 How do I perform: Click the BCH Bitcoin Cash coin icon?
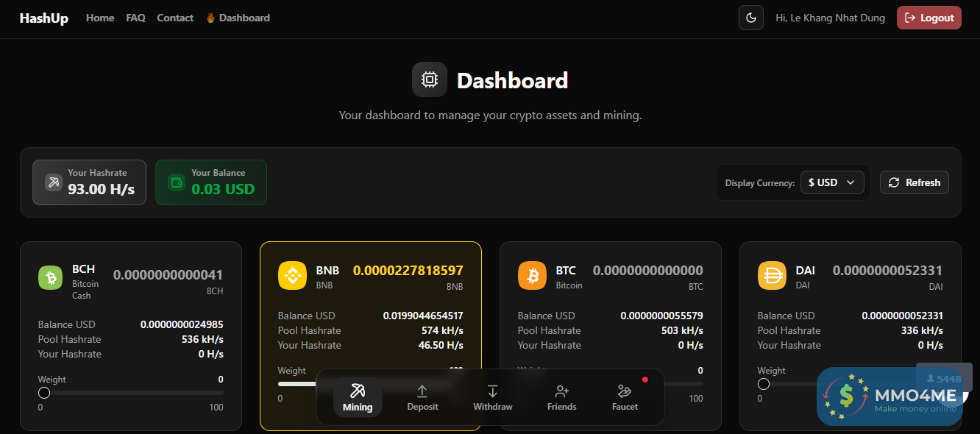point(51,277)
